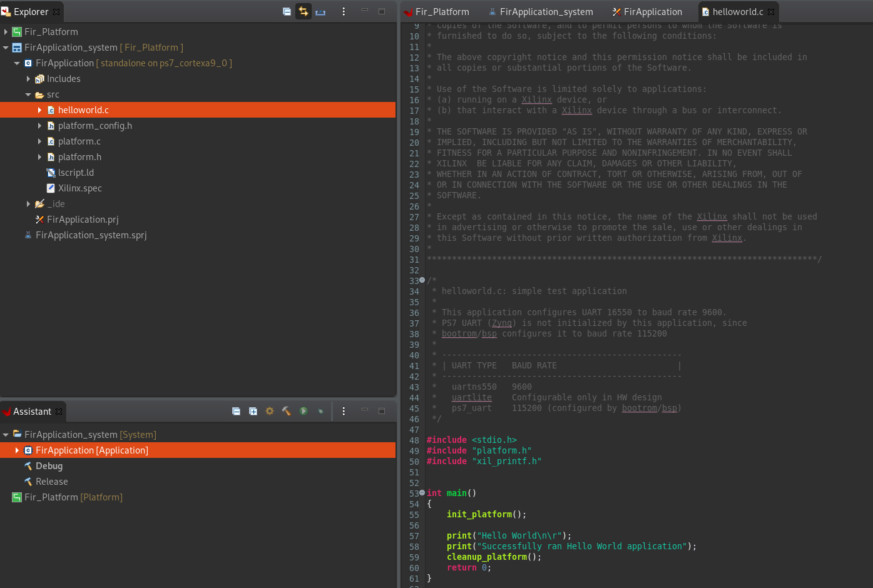Select helloworld.c in Explorer tree

click(x=198, y=110)
